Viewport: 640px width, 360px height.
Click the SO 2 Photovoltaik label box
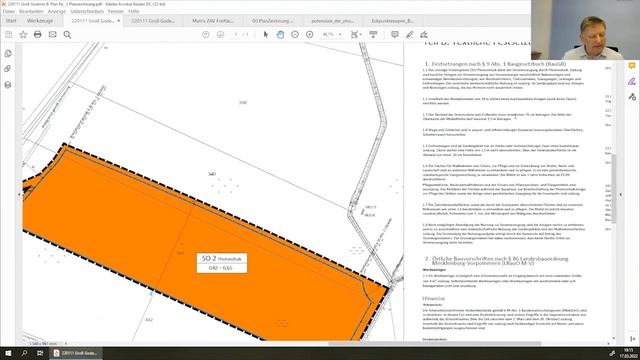click(222, 263)
